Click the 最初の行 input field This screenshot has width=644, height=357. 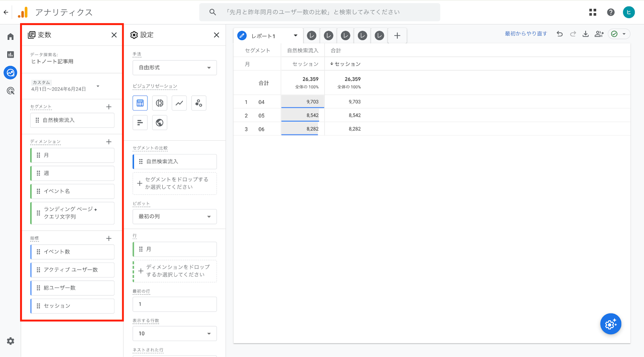pyautogui.click(x=175, y=304)
